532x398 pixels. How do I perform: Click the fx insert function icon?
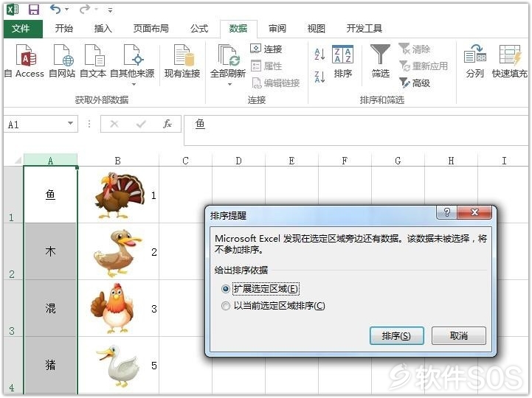pos(167,124)
